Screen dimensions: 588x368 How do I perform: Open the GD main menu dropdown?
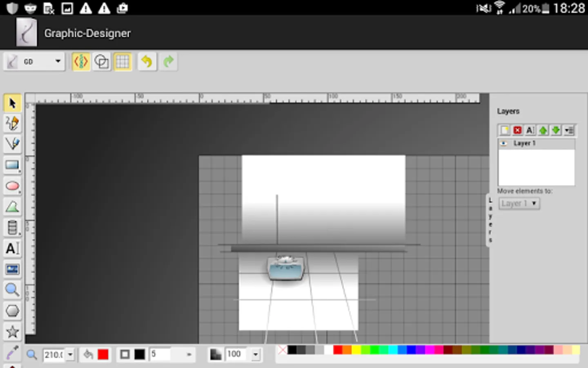pyautogui.click(x=34, y=62)
